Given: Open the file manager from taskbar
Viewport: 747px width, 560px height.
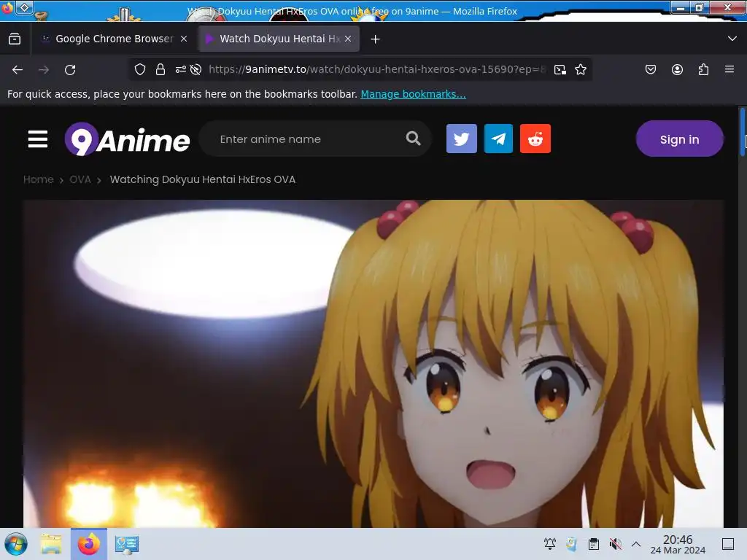Looking at the screenshot, I should pos(51,544).
